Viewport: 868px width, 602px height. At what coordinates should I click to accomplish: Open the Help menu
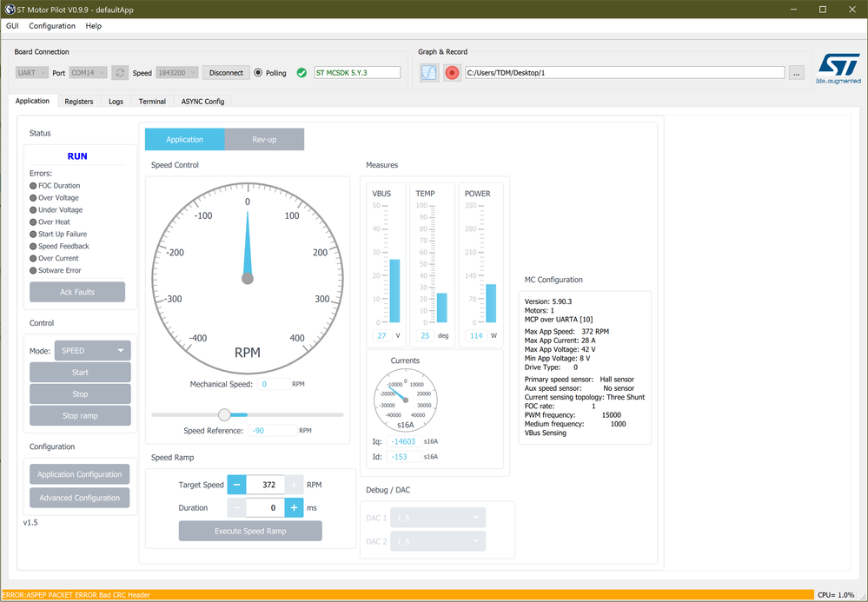point(94,26)
